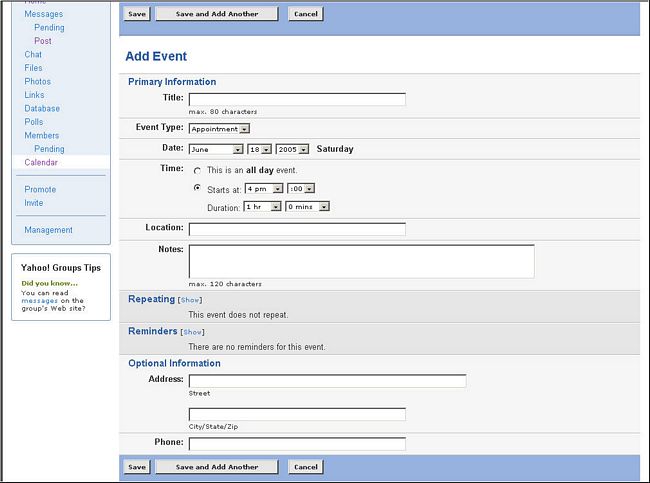Click the 'Did you know...' text
650x483 pixels.
point(49,284)
